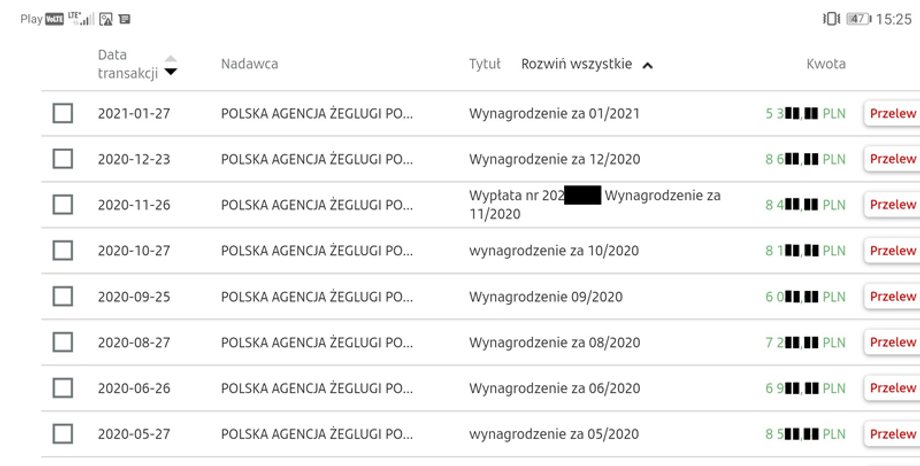Click Przelew button for 09/2020 salary row
The image size is (920, 466).
point(892,296)
